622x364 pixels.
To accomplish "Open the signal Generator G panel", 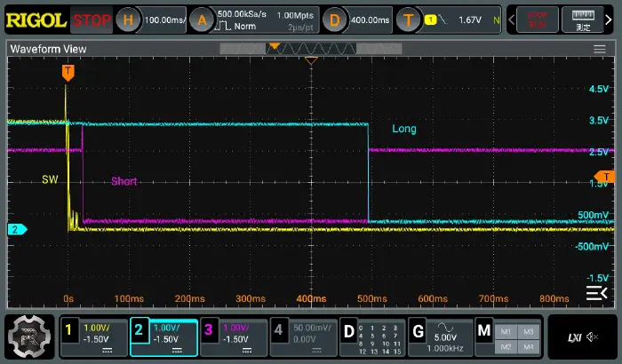I will point(440,336).
